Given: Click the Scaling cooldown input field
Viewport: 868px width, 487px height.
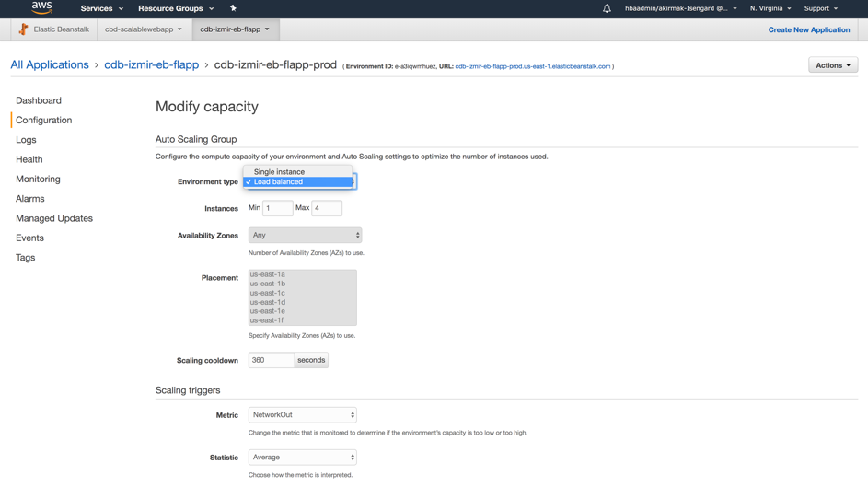Looking at the screenshot, I should pos(272,360).
